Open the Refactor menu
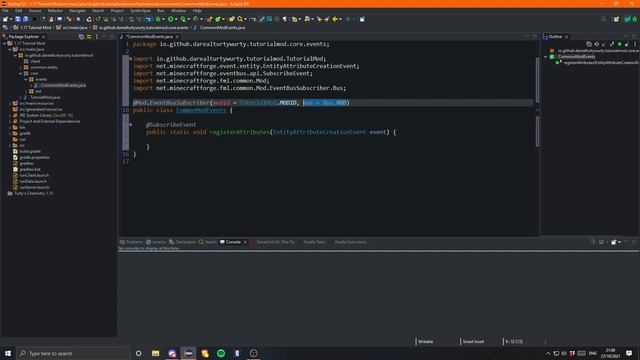This screenshot has height=360, width=640. [x=55, y=11]
